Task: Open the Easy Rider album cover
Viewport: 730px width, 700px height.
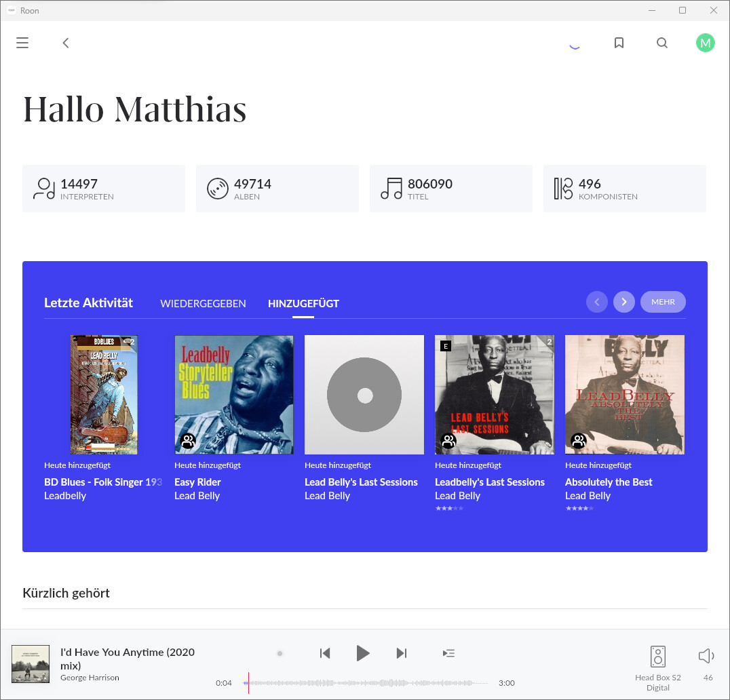Action: click(234, 395)
